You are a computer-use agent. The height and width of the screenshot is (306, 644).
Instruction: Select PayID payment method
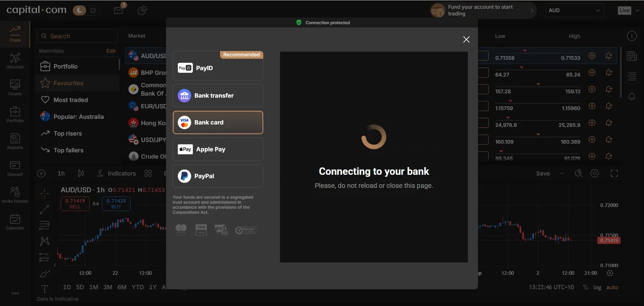point(218,66)
